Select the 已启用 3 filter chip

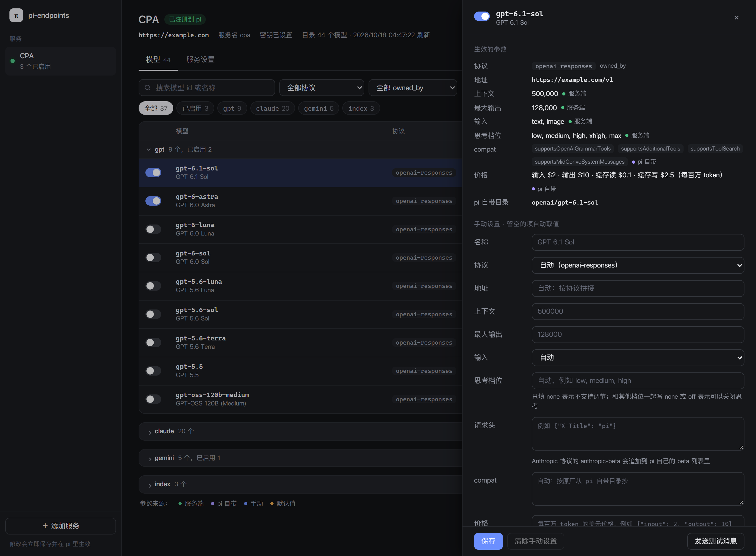(x=195, y=108)
